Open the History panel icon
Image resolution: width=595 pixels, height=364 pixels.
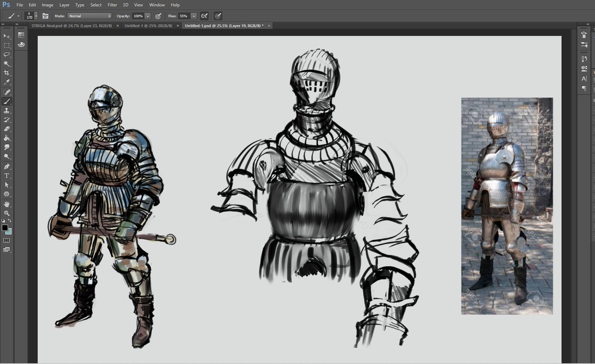point(584,59)
